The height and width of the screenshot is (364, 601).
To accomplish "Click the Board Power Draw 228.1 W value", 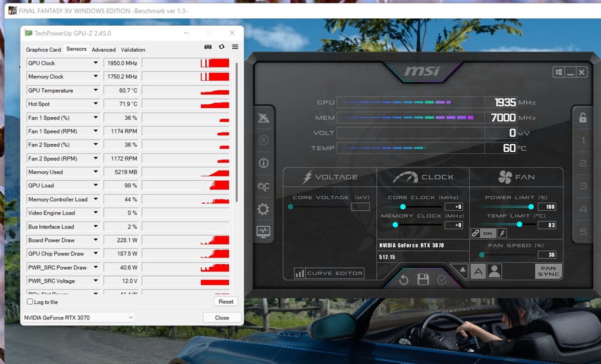I will pyautogui.click(x=121, y=240).
